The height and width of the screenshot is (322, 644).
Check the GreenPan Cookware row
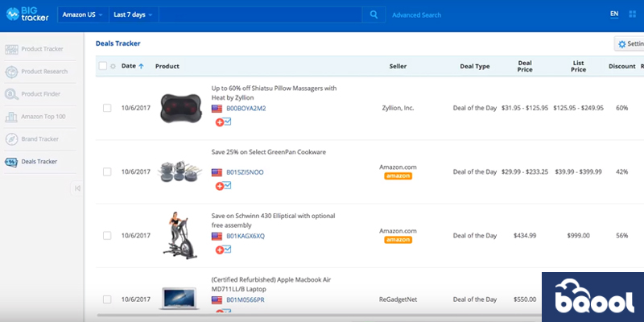tap(107, 171)
